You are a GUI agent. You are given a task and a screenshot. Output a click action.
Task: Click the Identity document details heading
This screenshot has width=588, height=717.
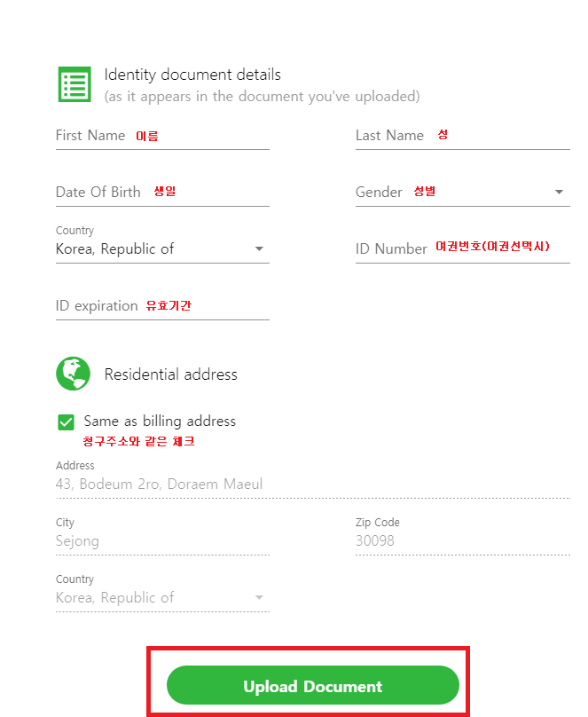(x=192, y=75)
